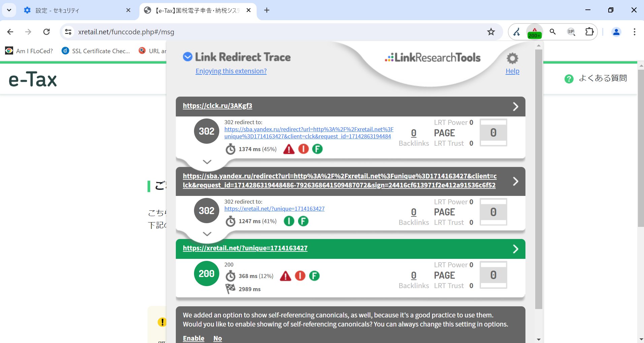Open the green xretail.net?unique header link
The height and width of the screenshot is (343, 644).
(245, 248)
